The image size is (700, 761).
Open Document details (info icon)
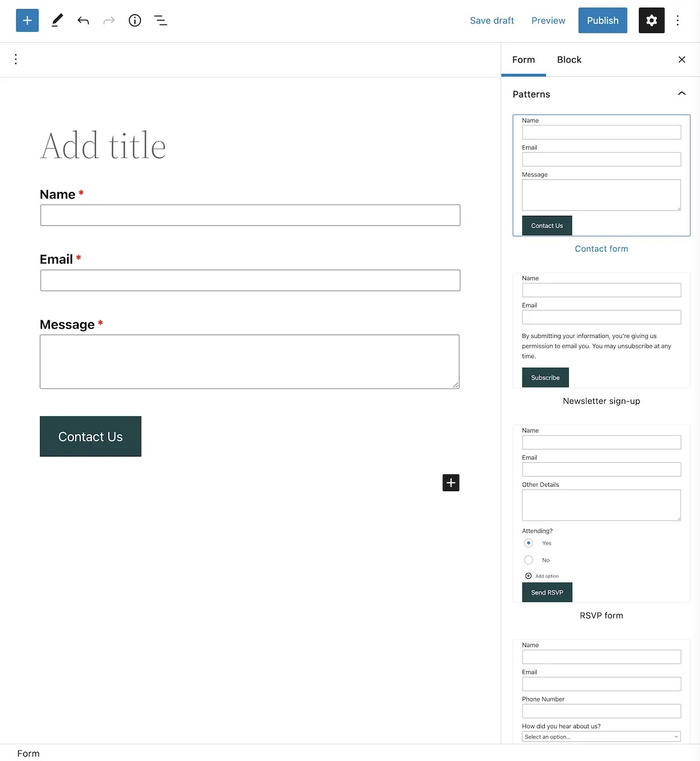coord(135,20)
